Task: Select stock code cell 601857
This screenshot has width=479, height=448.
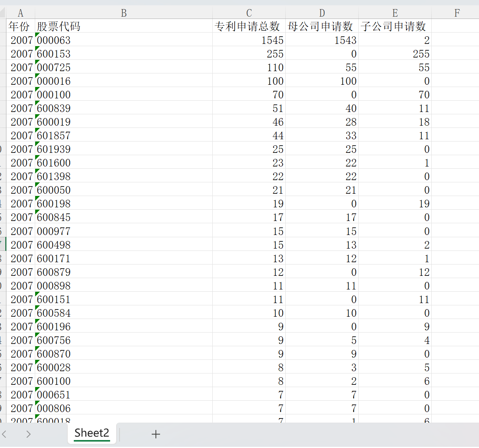Action: pyautogui.click(x=124, y=135)
